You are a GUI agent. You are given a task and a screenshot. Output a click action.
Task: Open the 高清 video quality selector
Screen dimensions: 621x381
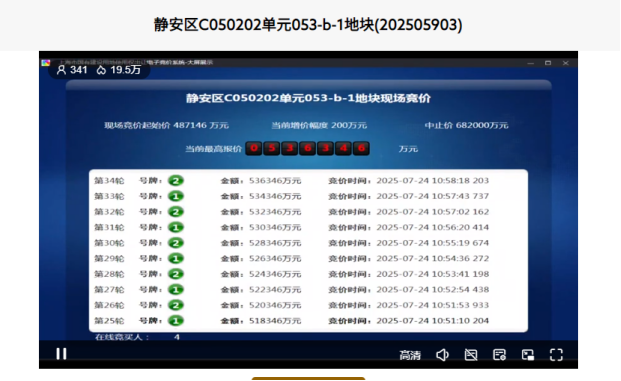coord(410,355)
